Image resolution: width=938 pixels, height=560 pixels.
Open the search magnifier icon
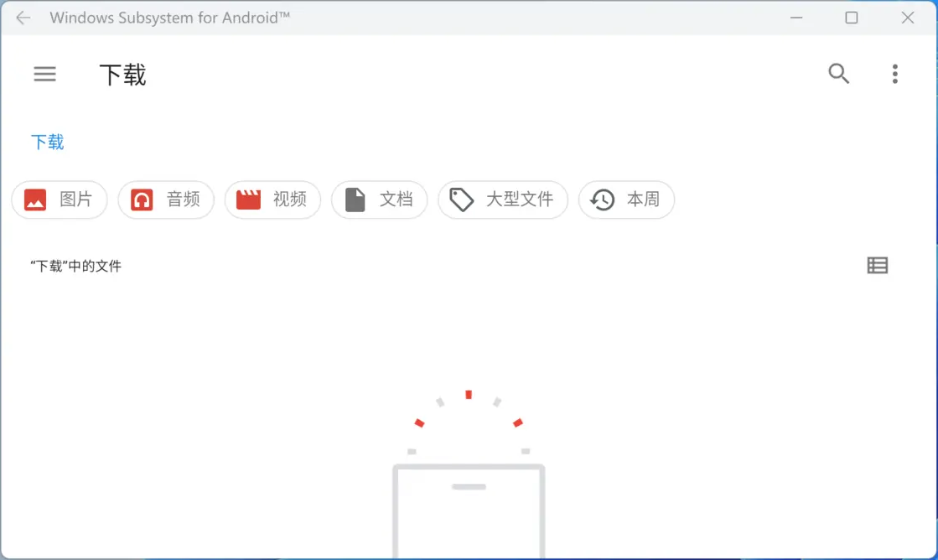coord(838,74)
